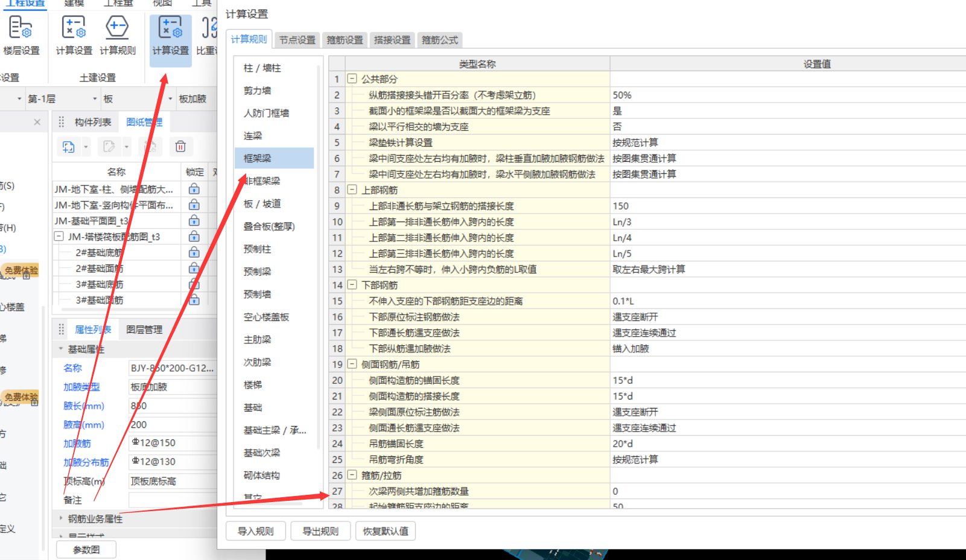
Task: Click the 加腋筋 value field ⌀12@150
Action: pos(173,443)
